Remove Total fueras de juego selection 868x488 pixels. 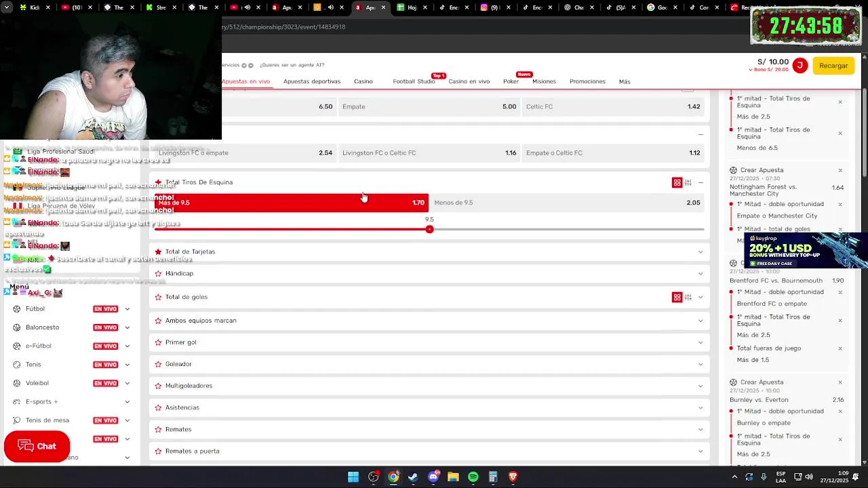point(840,348)
